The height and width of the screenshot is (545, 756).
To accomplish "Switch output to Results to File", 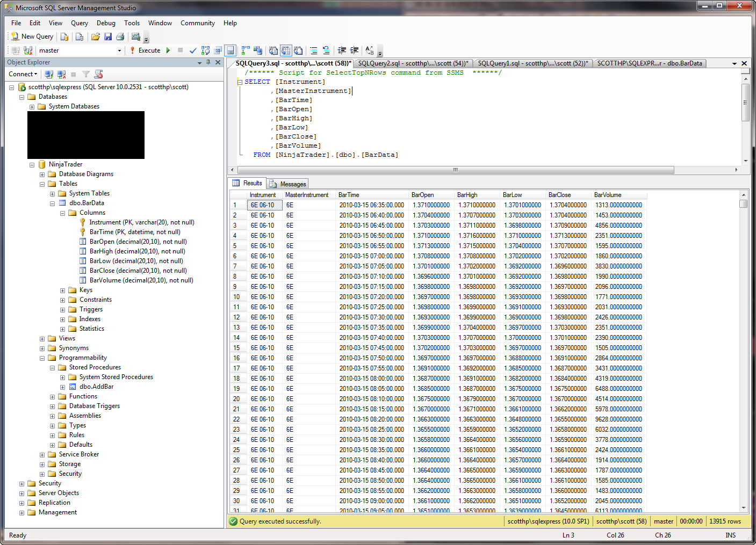I will coord(298,50).
